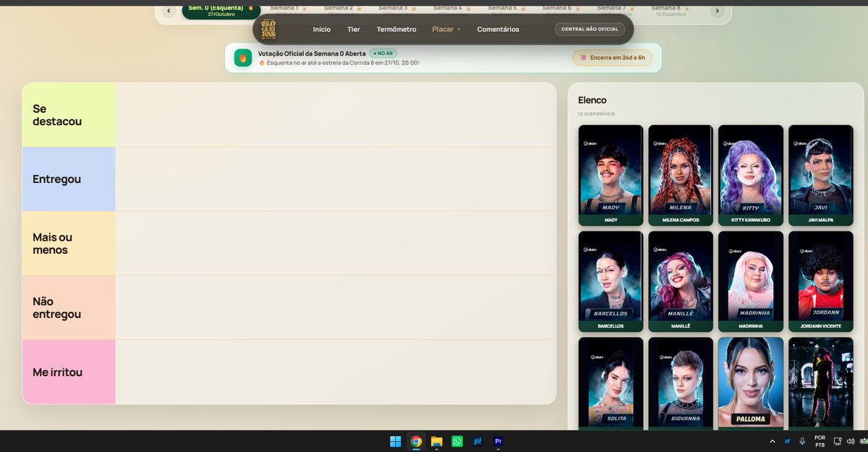868x452 pixels.
Task: Open Google Chrome from the taskbar
Action: pos(416,441)
